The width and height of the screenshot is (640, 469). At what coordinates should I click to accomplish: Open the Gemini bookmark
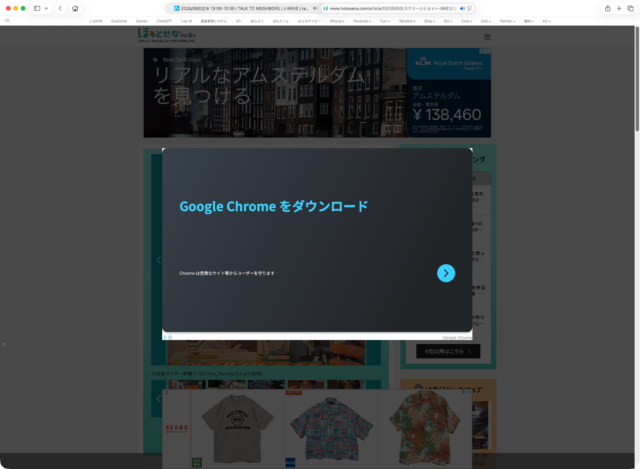pyautogui.click(x=142, y=21)
